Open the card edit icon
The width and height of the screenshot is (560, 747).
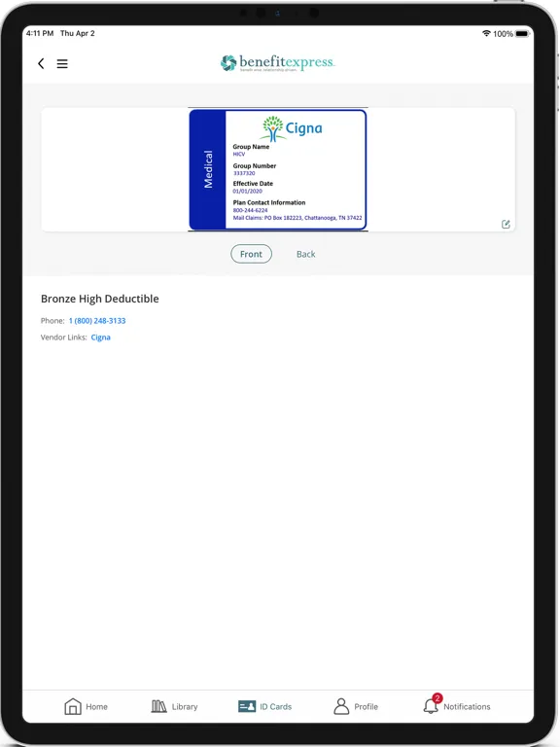506,224
